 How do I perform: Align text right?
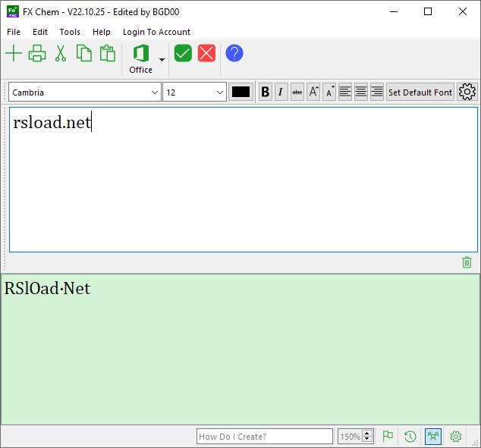coord(377,92)
